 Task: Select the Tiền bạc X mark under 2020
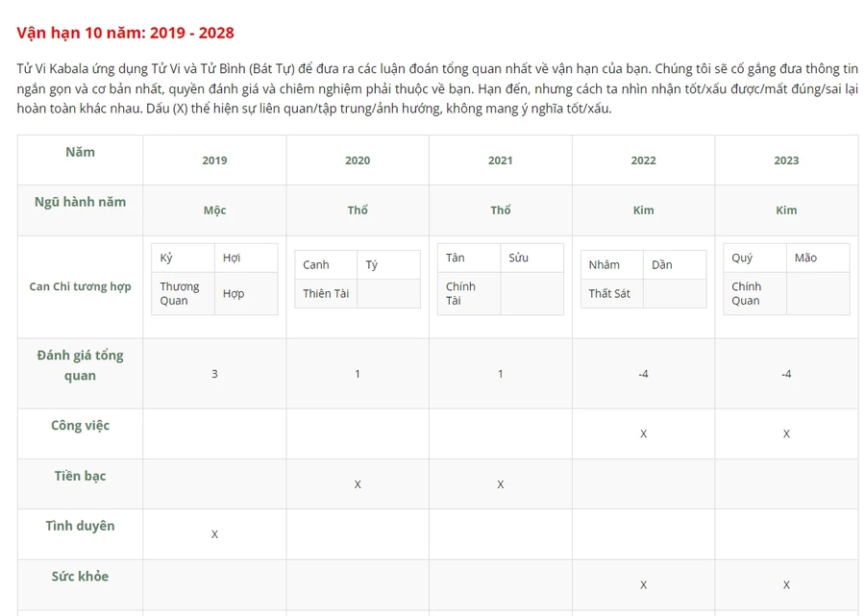pyautogui.click(x=358, y=484)
